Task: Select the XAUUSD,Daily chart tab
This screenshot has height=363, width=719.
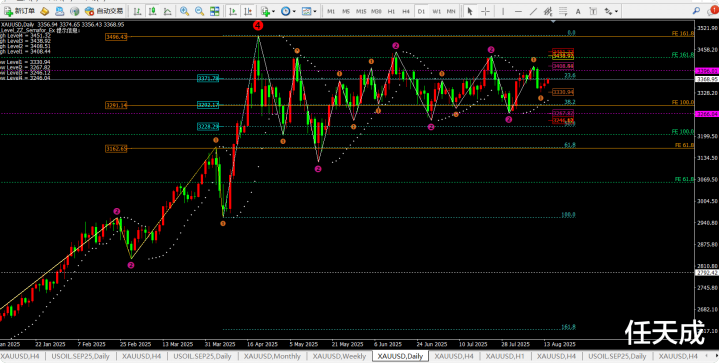Action: coord(400,356)
